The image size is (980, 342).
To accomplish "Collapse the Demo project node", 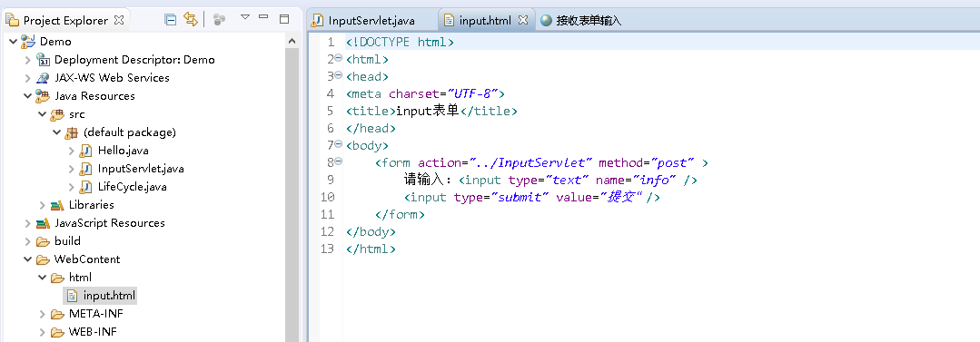I will pyautogui.click(x=13, y=42).
